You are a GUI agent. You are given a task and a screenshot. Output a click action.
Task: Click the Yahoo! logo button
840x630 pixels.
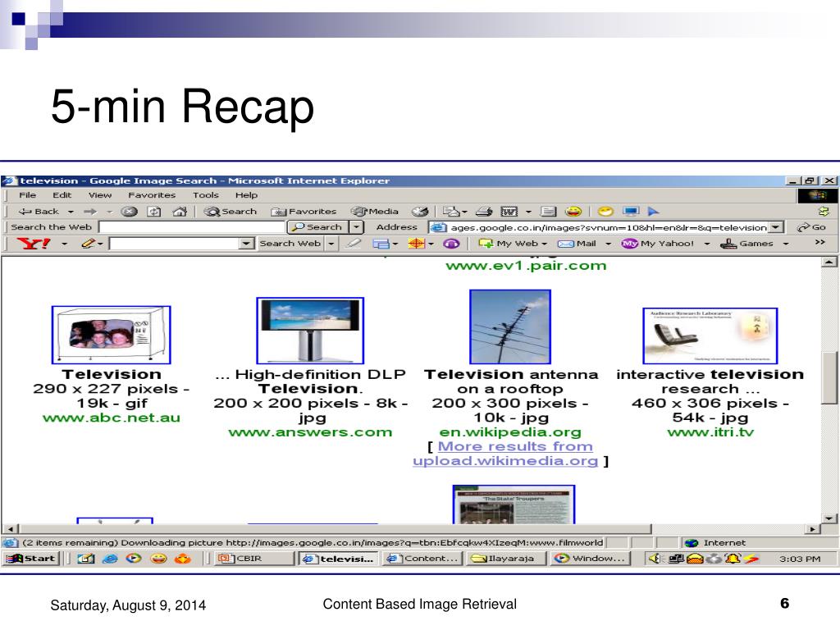[x=33, y=244]
